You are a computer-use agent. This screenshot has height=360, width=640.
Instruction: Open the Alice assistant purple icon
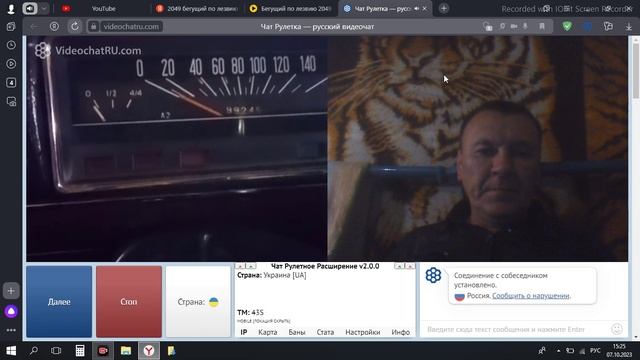click(x=11, y=311)
